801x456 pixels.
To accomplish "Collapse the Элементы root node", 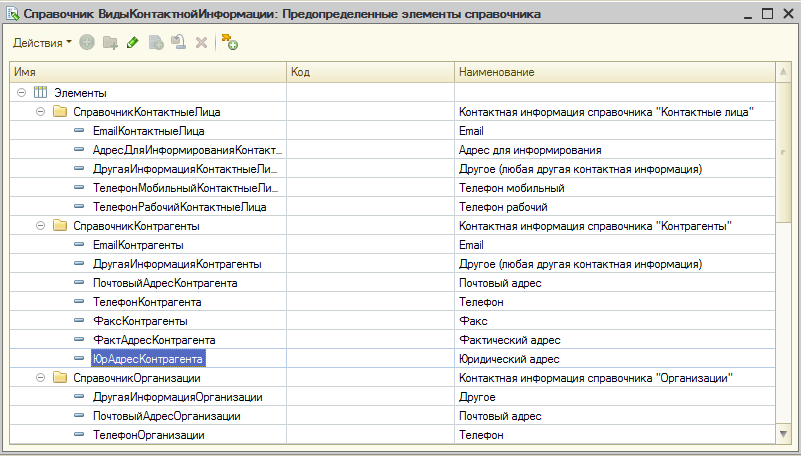I will [x=21, y=92].
